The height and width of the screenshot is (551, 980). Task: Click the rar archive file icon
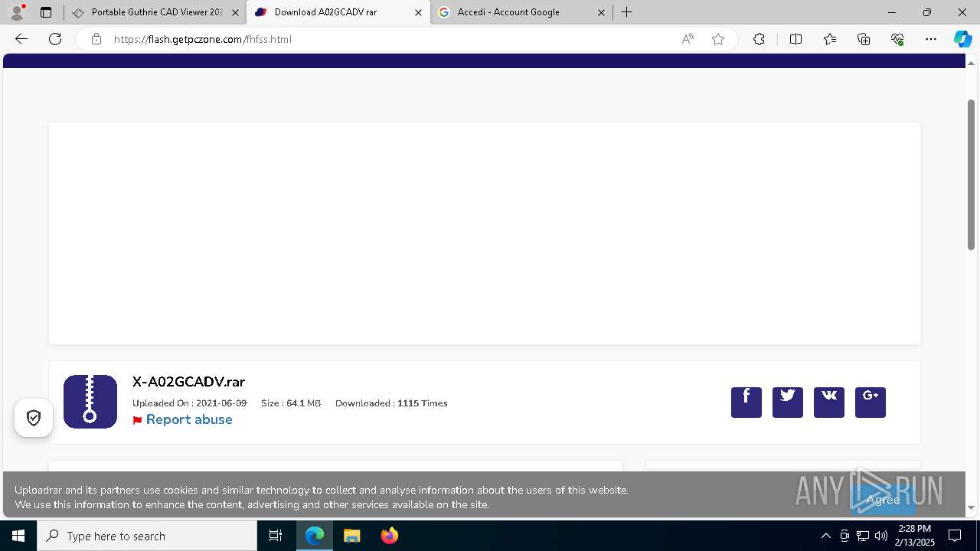(90, 402)
